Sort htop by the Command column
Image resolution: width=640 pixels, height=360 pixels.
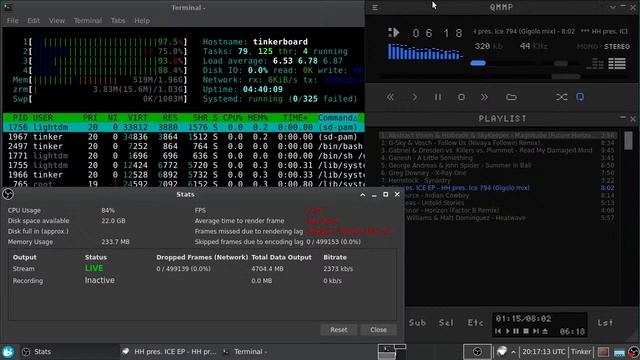click(337, 118)
